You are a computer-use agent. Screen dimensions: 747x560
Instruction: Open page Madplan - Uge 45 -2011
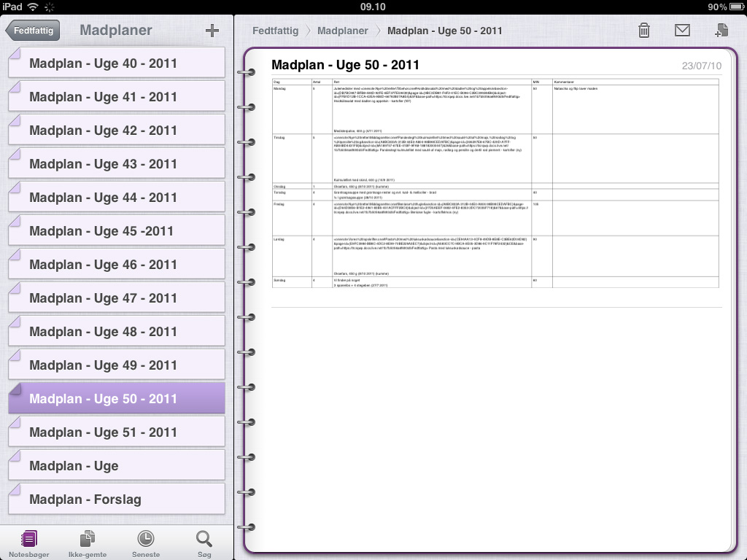[117, 230]
